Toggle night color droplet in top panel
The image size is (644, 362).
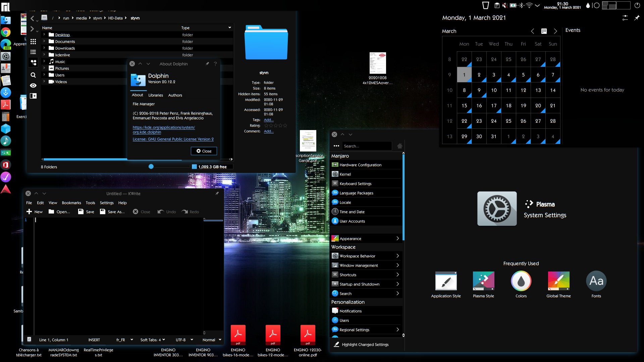[588, 5]
